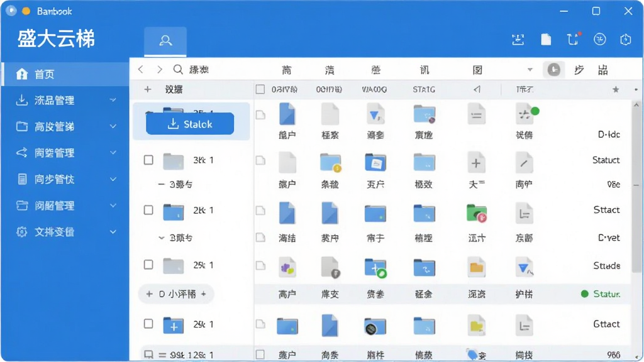This screenshot has height=362, width=644.
Task: Select the Statuct row with its left marker
Action: pos(260,160)
